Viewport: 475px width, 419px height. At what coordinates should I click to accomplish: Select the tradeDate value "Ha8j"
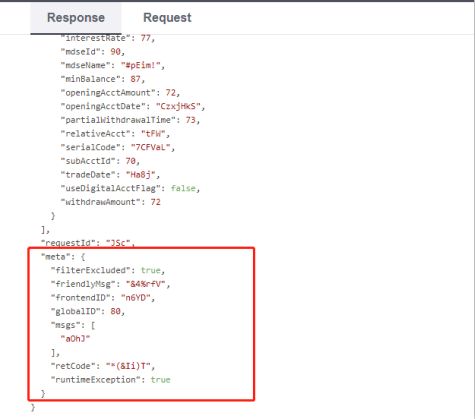[x=141, y=174]
